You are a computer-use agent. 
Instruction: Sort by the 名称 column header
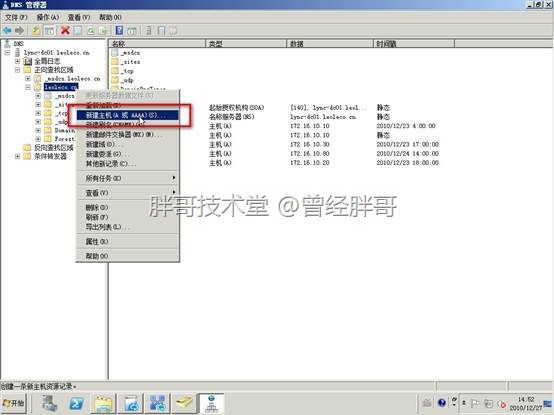(x=157, y=43)
